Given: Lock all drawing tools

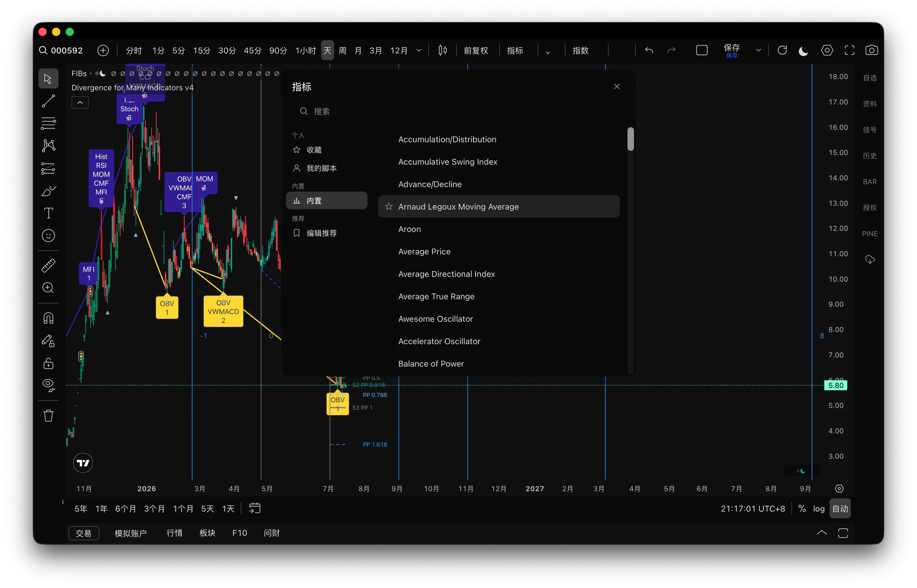Looking at the screenshot, I should (x=48, y=363).
